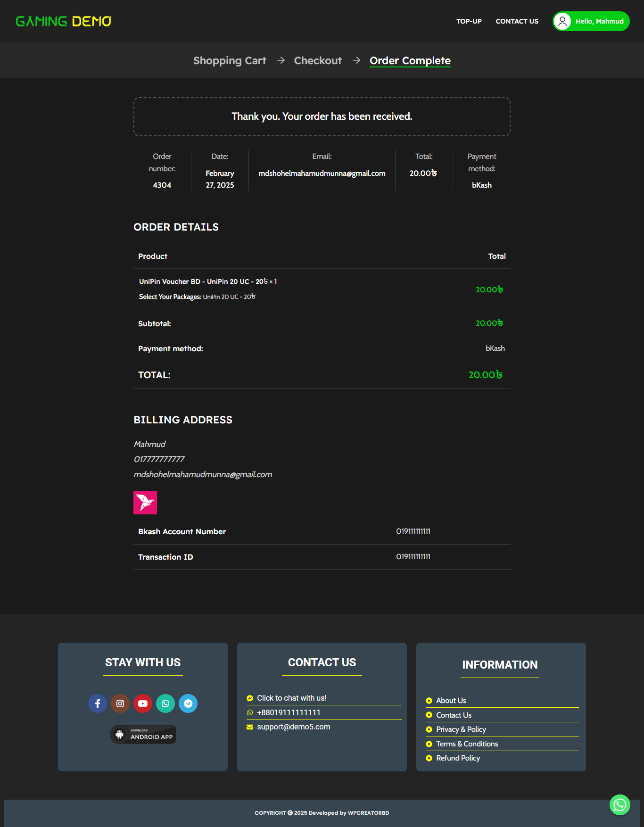Image resolution: width=644 pixels, height=827 pixels.
Task: Open the Facebook social icon
Action: pyautogui.click(x=98, y=703)
